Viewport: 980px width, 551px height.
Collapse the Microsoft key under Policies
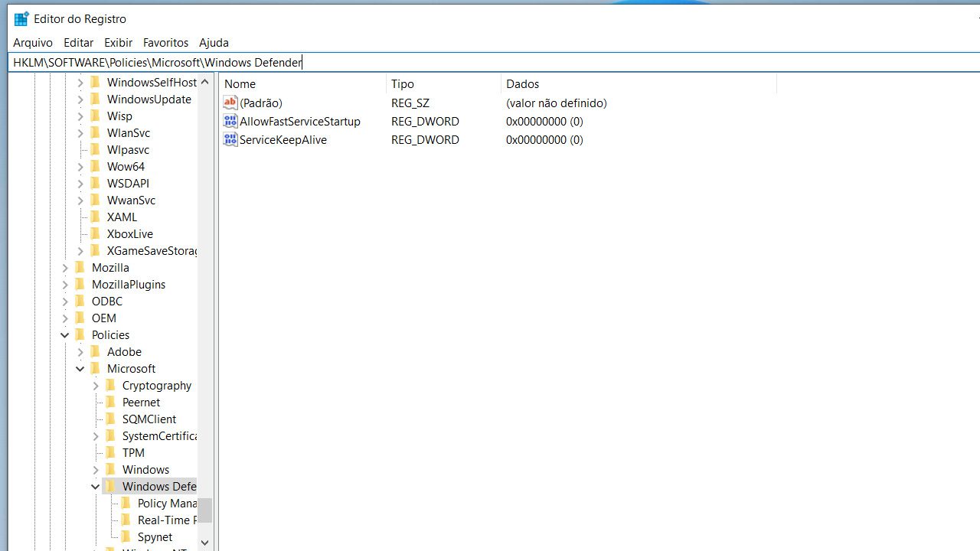pos(80,368)
